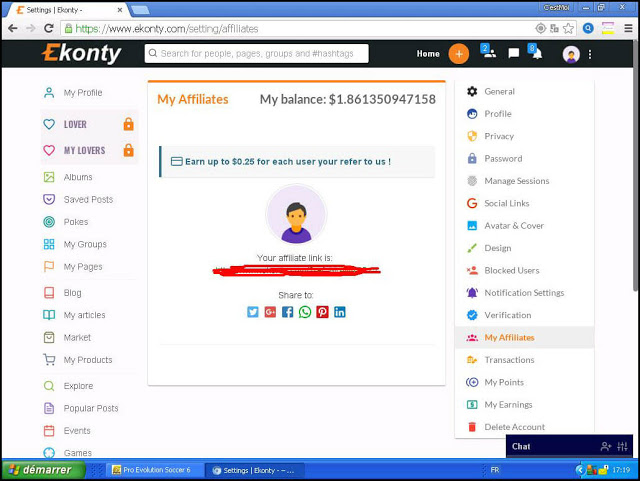The image size is (640, 481).
Task: Bookmark page with the star icon
Action: click(568, 28)
